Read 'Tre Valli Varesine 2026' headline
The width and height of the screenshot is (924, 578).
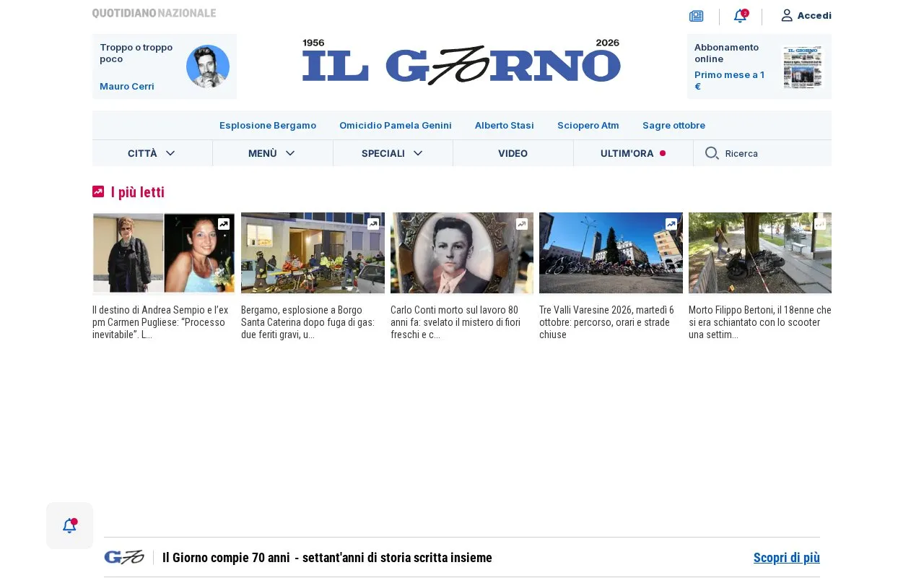click(x=608, y=322)
